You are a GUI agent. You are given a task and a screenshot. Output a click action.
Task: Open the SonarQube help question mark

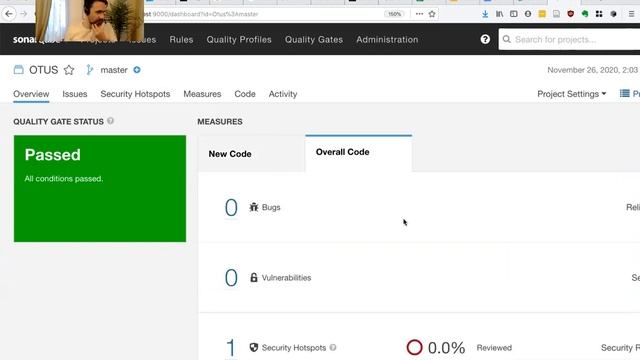(x=485, y=39)
